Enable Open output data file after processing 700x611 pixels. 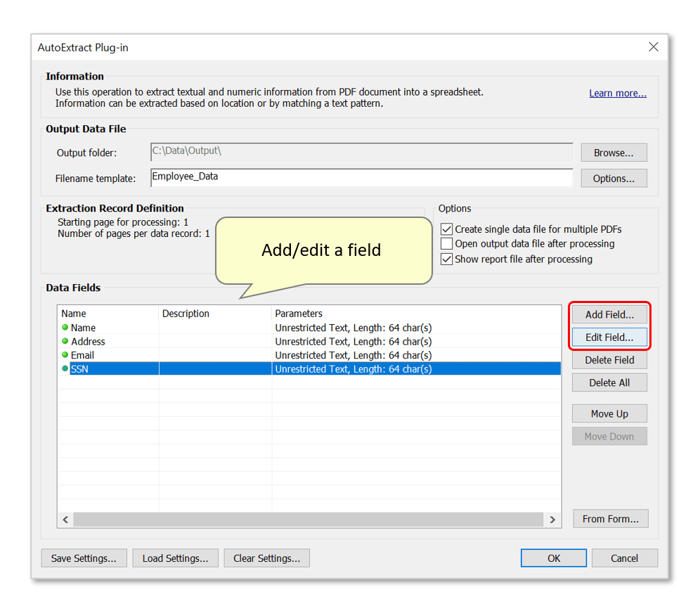coord(448,244)
